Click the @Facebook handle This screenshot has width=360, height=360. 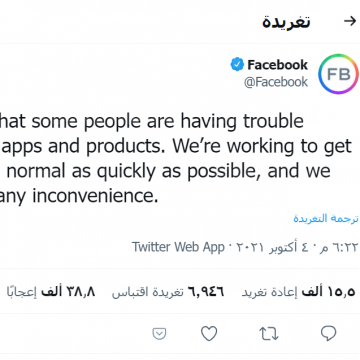tap(276, 82)
